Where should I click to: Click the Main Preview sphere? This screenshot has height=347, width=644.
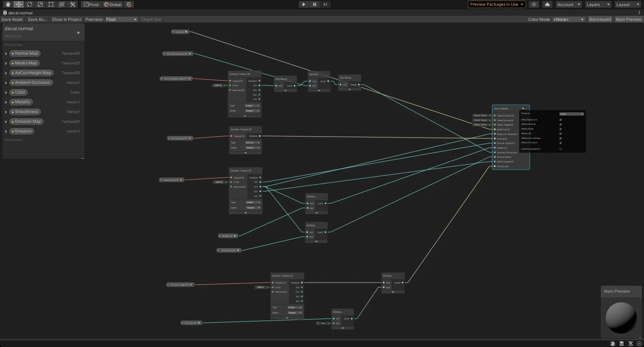[x=621, y=318]
